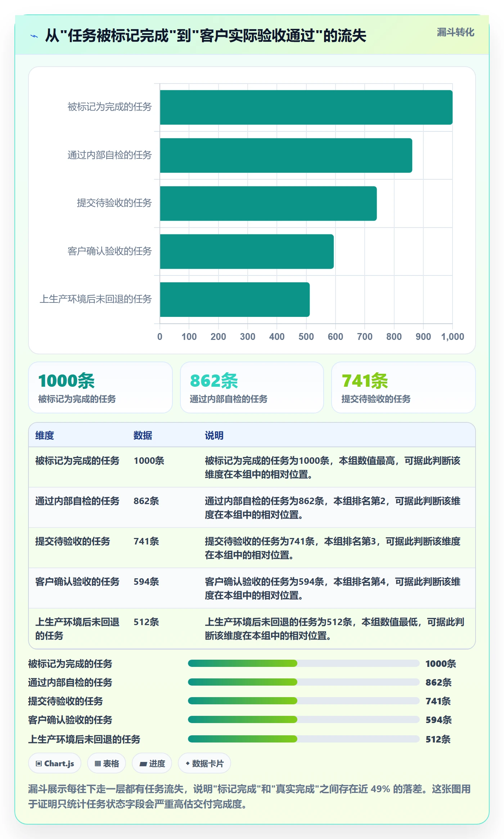Click the 741条 table cell
Viewport: 504px width, 839px height.
pyautogui.click(x=147, y=541)
